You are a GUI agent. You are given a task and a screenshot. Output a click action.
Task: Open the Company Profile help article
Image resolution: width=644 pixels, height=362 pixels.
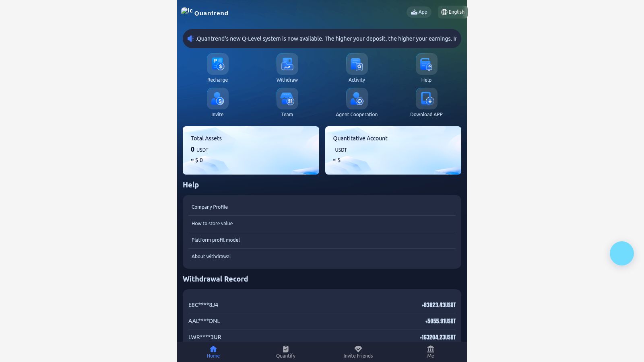coord(210,207)
